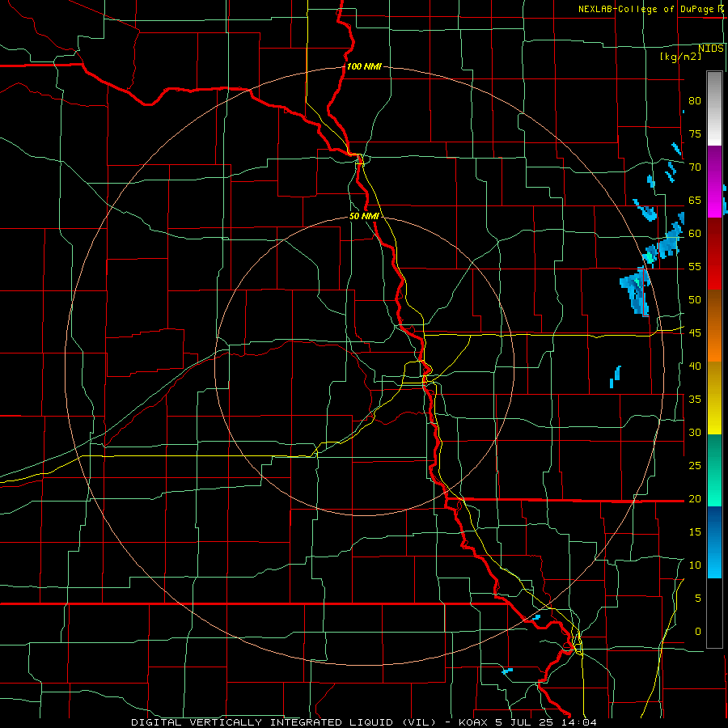Click the [kg/m2] units label
Viewport: 728px width, 728px height.
pos(680,57)
